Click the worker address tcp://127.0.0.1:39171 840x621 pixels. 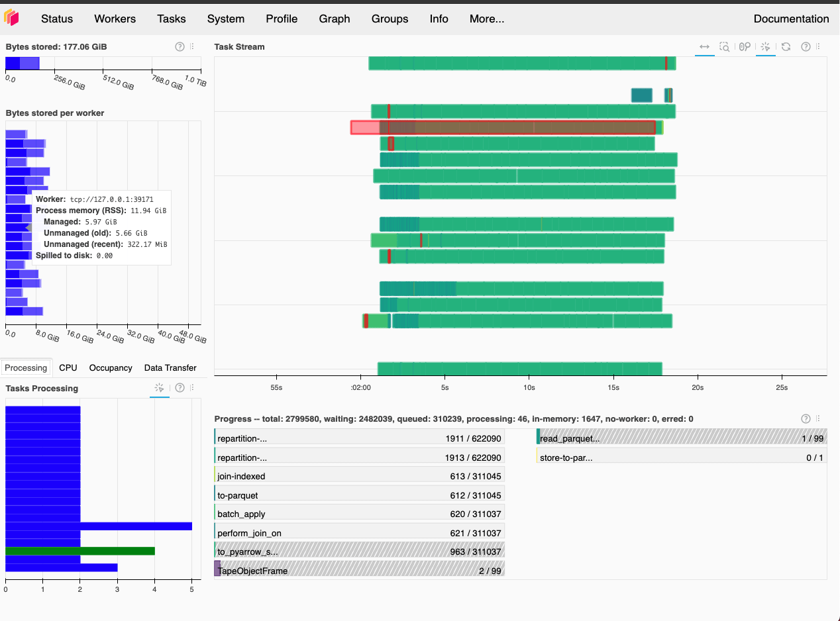pyautogui.click(x=112, y=199)
